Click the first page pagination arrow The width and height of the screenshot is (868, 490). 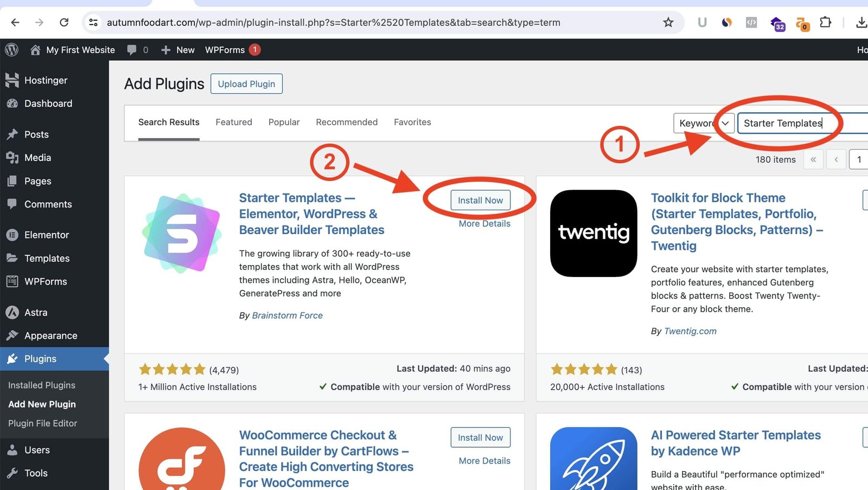coord(813,159)
